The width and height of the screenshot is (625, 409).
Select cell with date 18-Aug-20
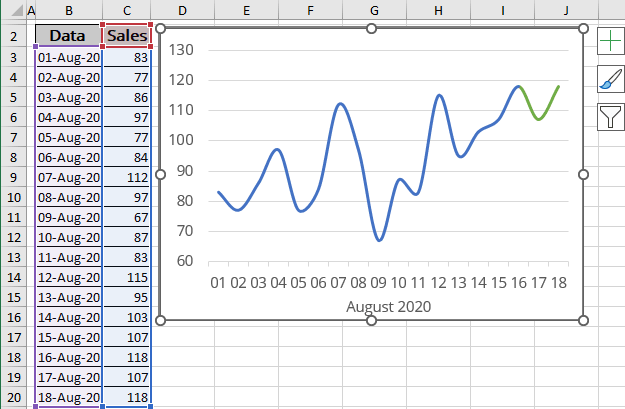click(x=69, y=397)
